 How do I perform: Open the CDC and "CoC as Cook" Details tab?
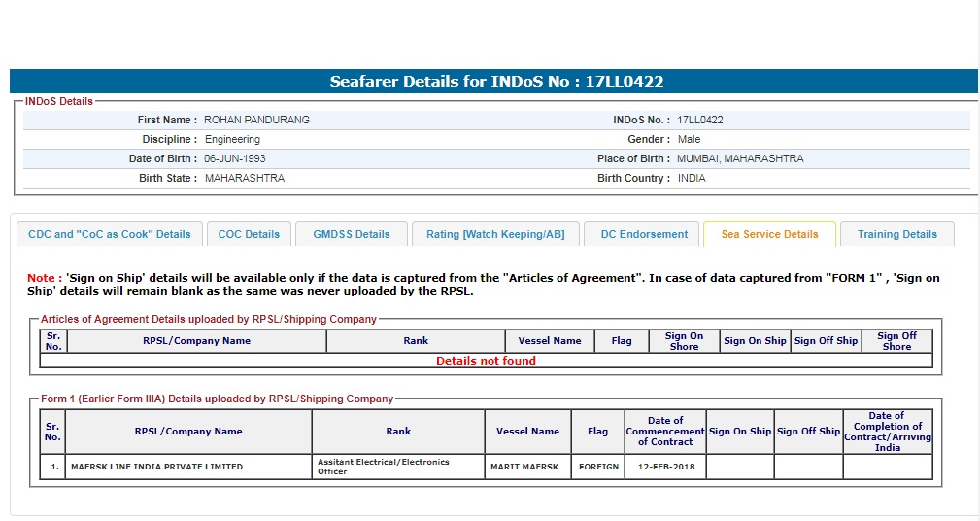coord(110,234)
